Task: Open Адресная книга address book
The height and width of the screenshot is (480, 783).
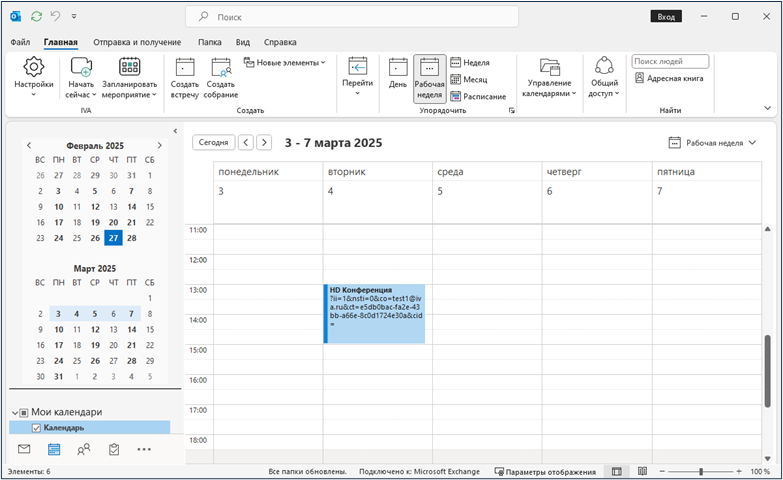Action: (x=669, y=78)
